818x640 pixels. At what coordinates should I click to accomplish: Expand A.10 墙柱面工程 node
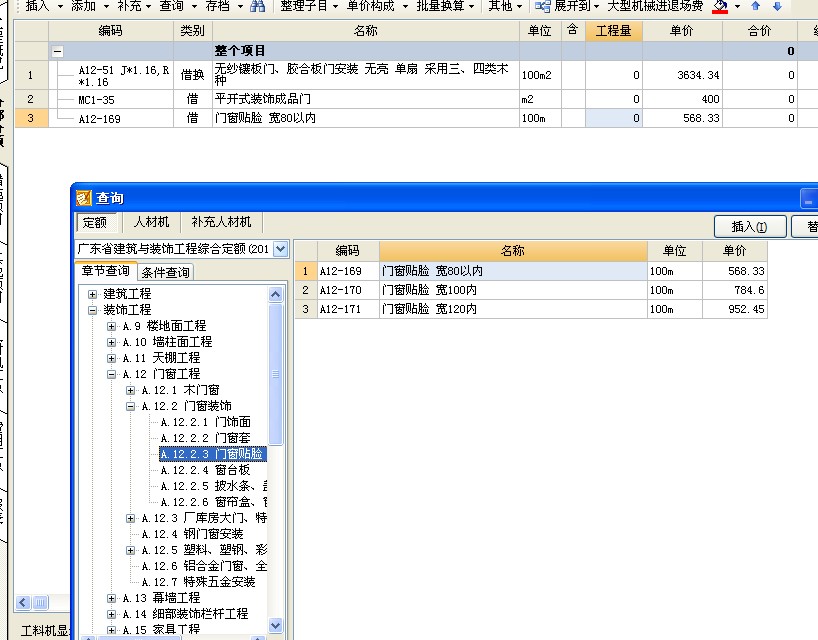(111, 343)
